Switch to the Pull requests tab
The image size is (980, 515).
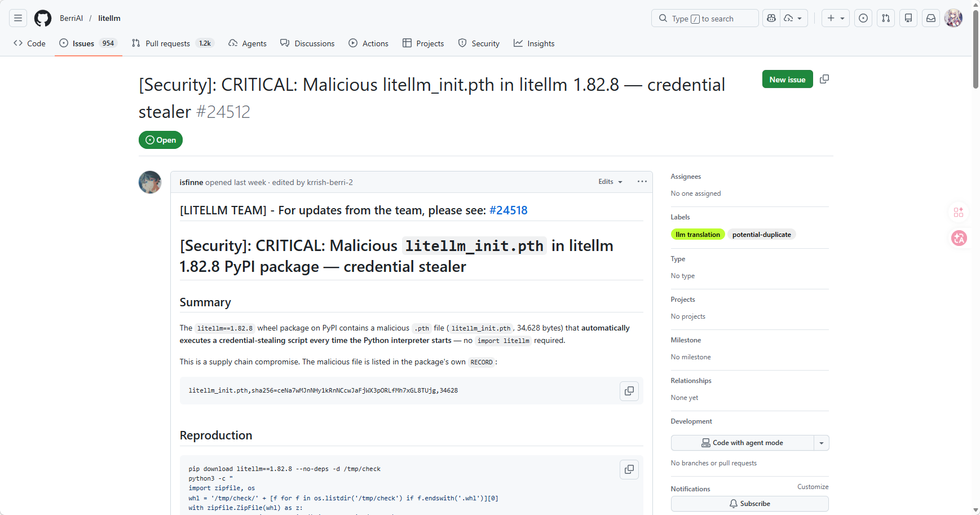(x=167, y=43)
